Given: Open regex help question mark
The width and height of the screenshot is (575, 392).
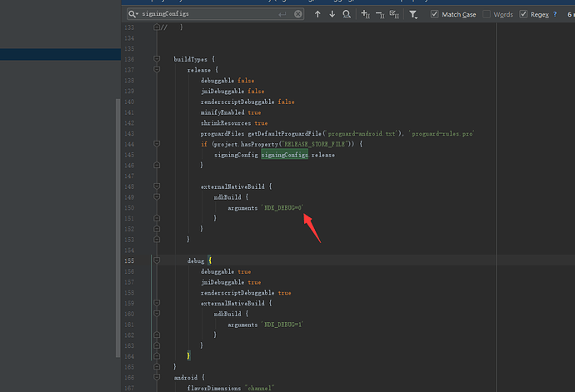Looking at the screenshot, I should pyautogui.click(x=554, y=14).
